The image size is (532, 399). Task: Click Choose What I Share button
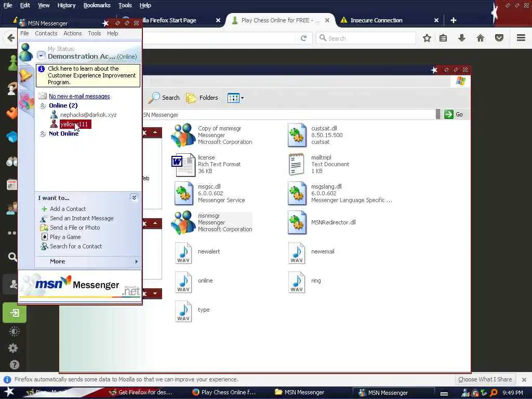coord(485,379)
